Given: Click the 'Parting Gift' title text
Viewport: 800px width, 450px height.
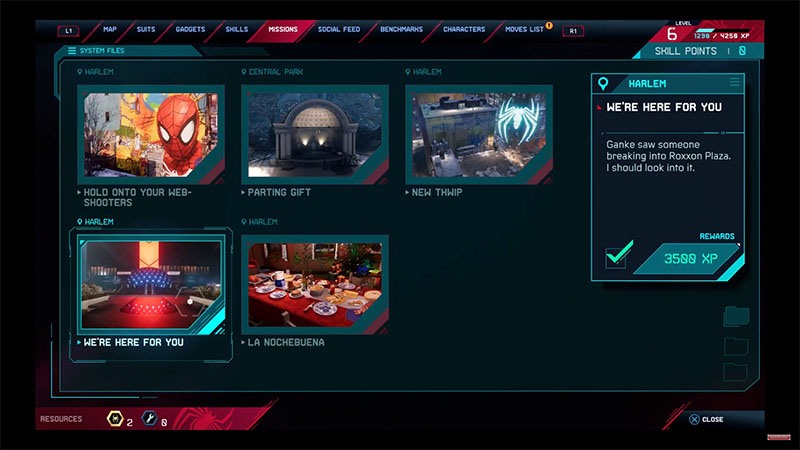Looking at the screenshot, I should 279,192.
